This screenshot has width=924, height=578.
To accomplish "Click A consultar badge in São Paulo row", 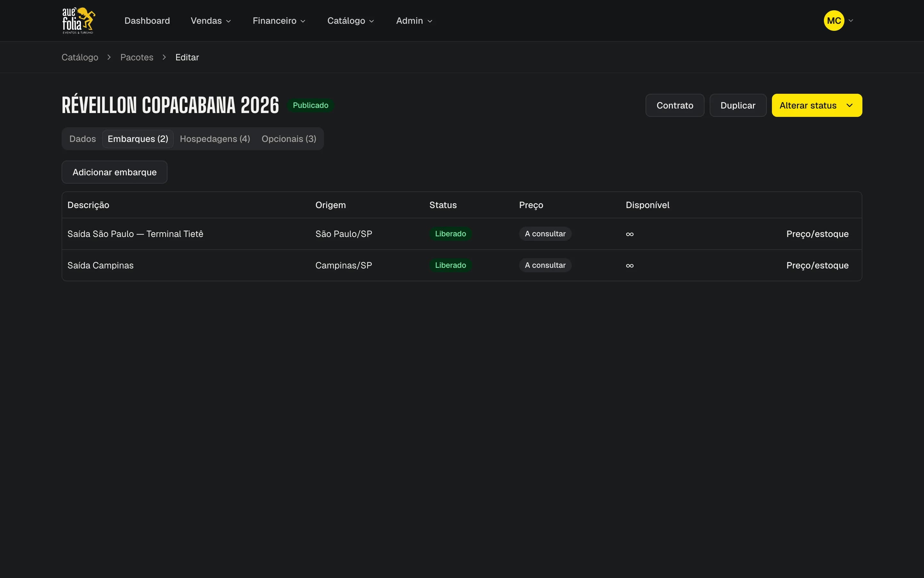I will click(545, 234).
